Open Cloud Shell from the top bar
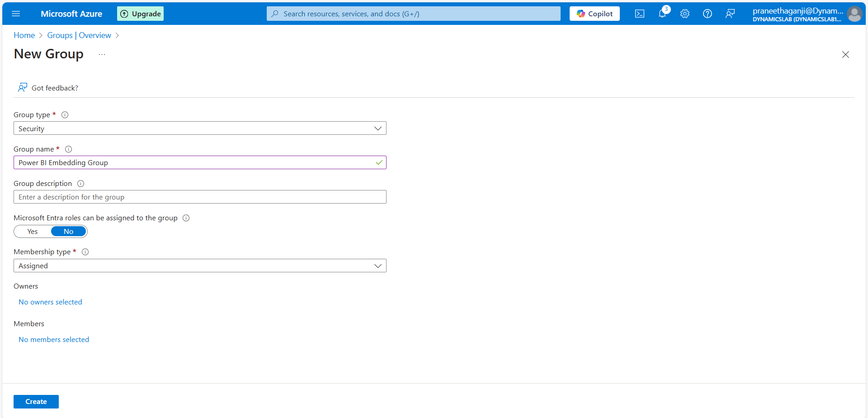Image resolution: width=868 pixels, height=418 pixels. pos(639,14)
